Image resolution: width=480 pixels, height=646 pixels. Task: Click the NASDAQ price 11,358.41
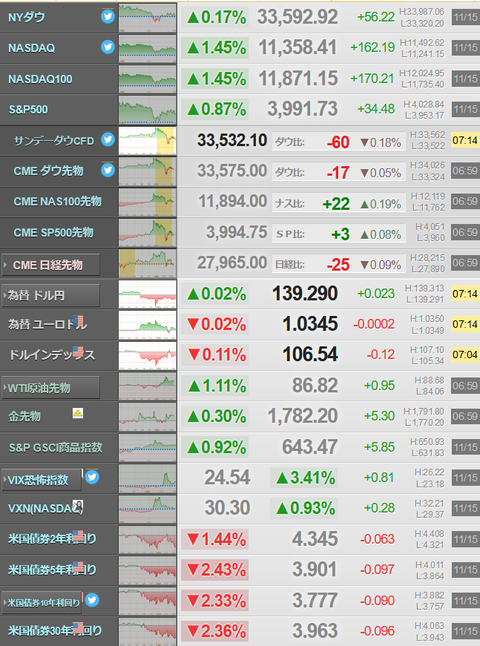(x=297, y=47)
